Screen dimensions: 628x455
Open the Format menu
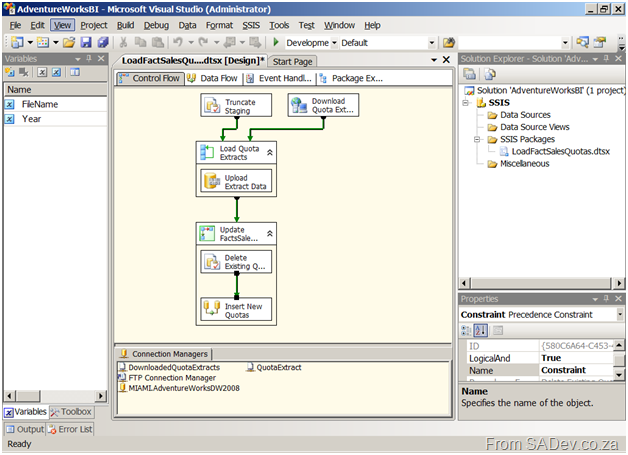[x=219, y=25]
